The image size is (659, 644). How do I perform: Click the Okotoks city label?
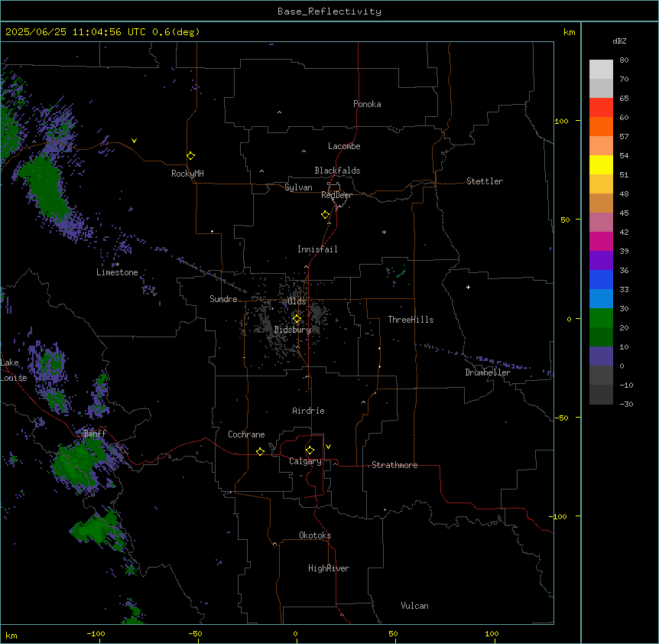pyautogui.click(x=315, y=535)
